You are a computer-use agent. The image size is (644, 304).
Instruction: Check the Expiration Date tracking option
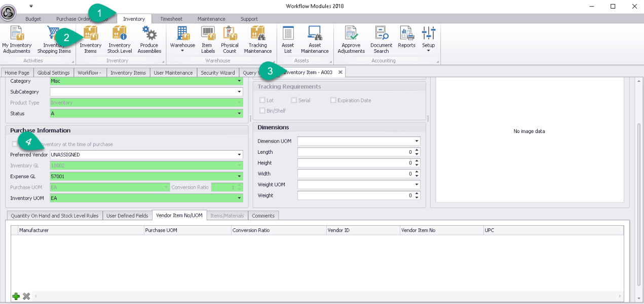333,100
